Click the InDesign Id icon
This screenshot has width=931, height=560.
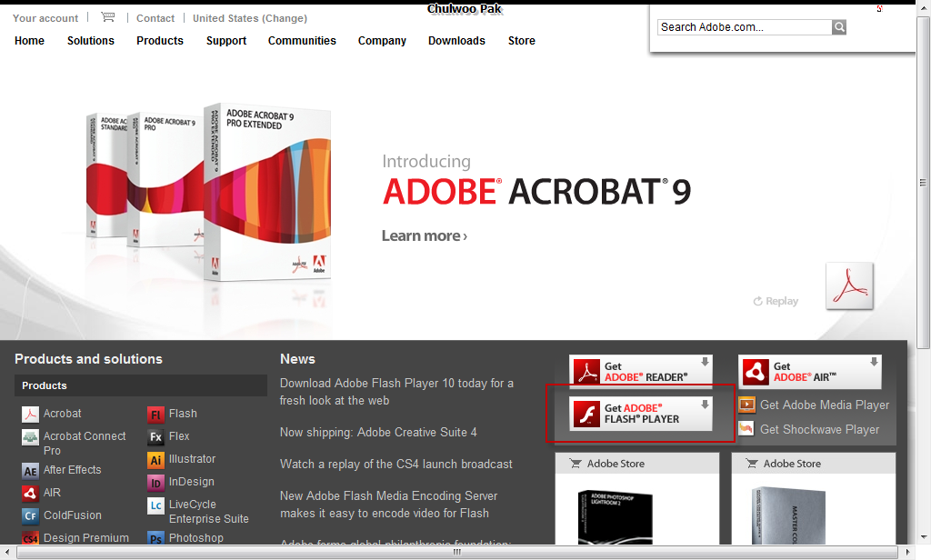click(x=155, y=482)
